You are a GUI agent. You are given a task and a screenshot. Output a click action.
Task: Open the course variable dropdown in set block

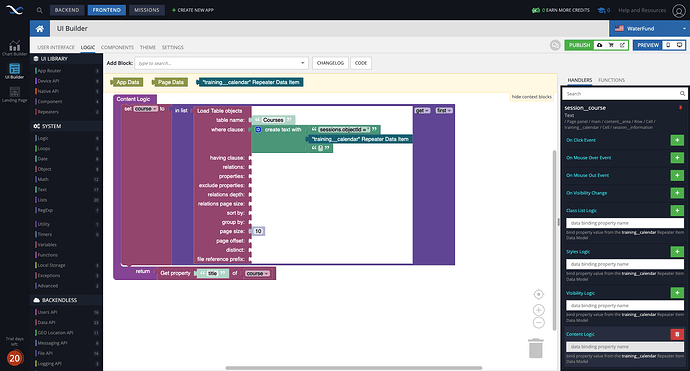point(146,109)
